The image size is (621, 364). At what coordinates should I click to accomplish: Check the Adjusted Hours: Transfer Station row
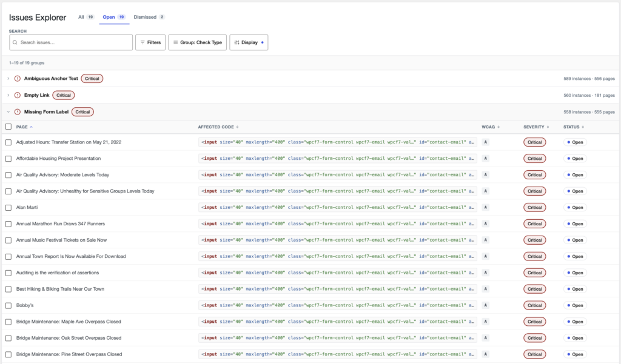pyautogui.click(x=8, y=142)
